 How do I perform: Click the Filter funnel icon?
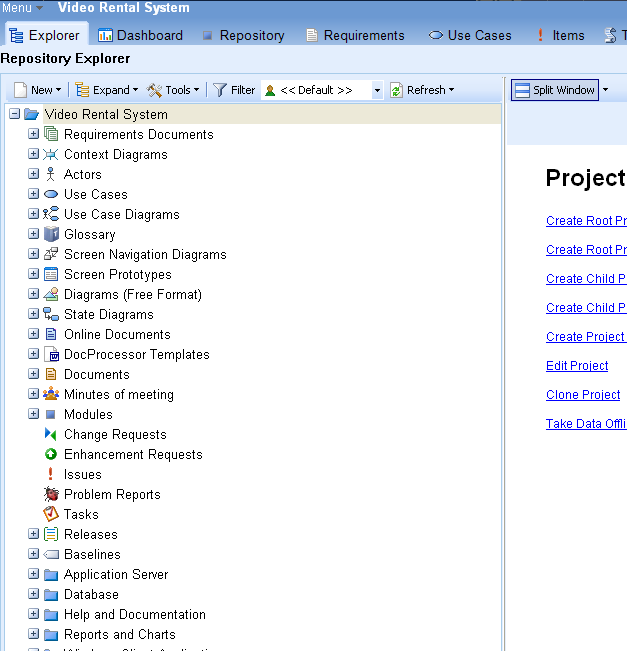click(220, 90)
